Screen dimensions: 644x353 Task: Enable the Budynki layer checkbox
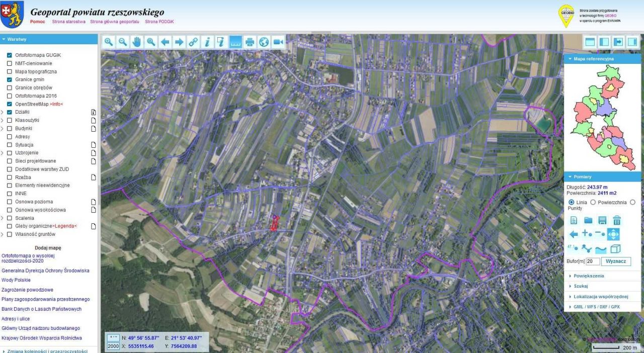[x=10, y=129]
